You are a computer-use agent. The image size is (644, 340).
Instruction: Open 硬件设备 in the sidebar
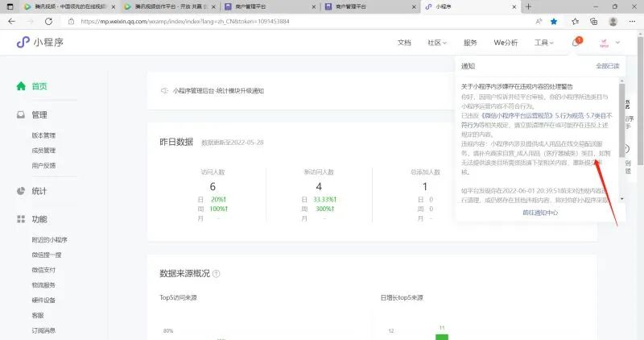click(x=43, y=301)
